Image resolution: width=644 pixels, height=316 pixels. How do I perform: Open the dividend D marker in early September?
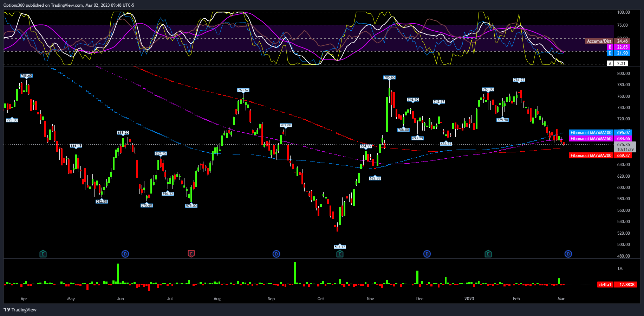(277, 254)
